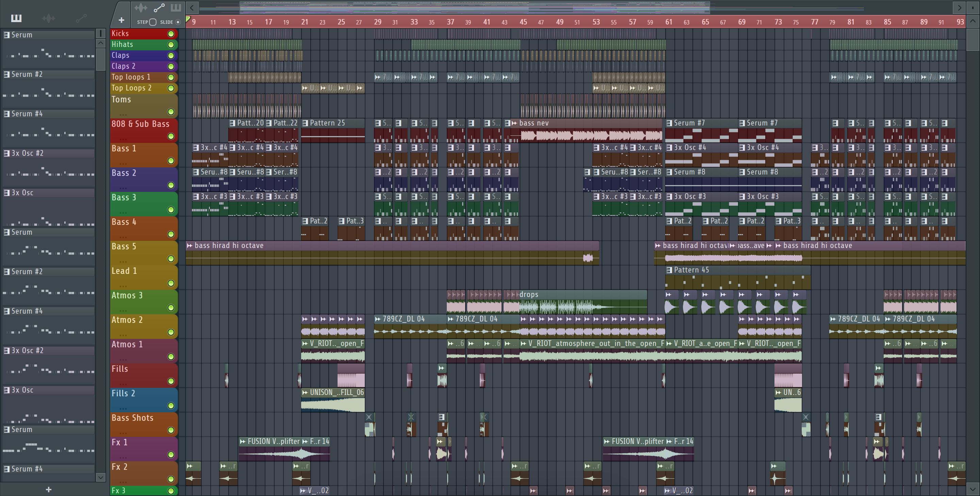
Task: Click the playlist overview right arrow
Action: tap(960, 7)
